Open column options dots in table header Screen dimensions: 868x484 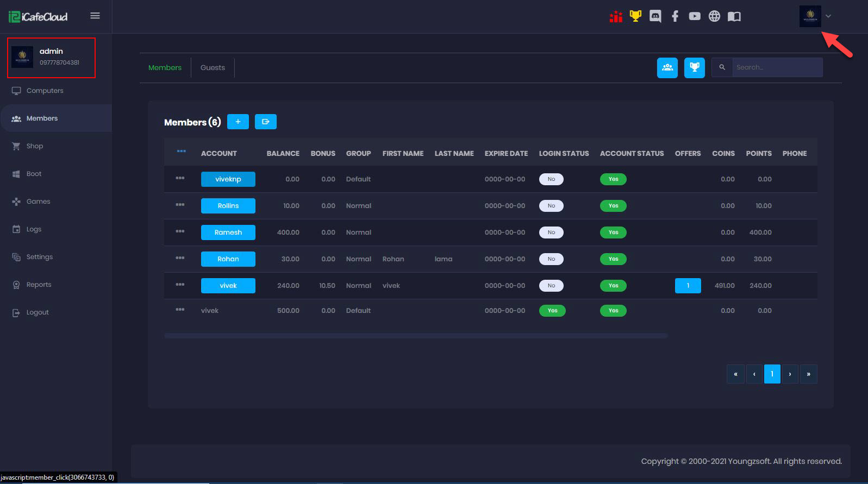[x=182, y=151]
